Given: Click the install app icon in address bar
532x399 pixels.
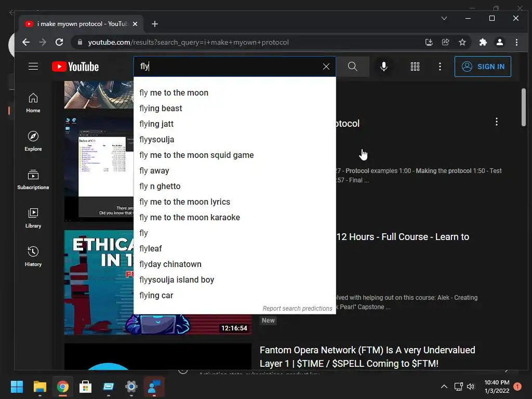Looking at the screenshot, I should click(429, 42).
